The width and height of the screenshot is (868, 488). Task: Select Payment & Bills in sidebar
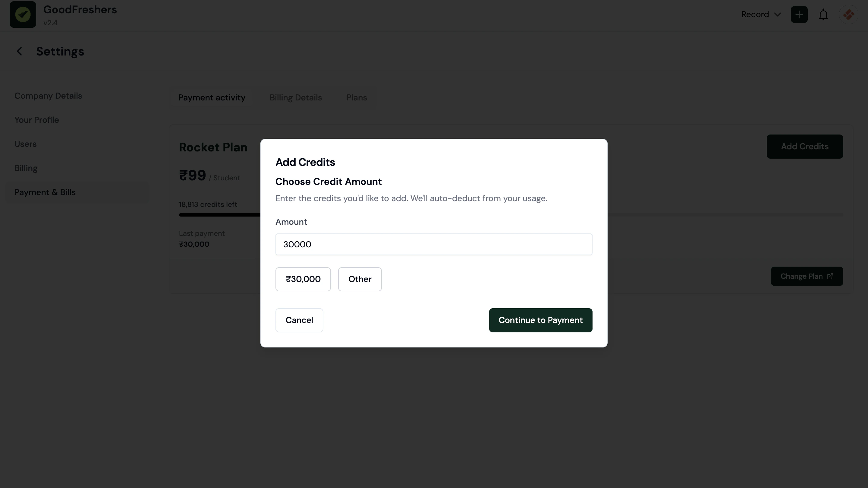click(x=78, y=192)
